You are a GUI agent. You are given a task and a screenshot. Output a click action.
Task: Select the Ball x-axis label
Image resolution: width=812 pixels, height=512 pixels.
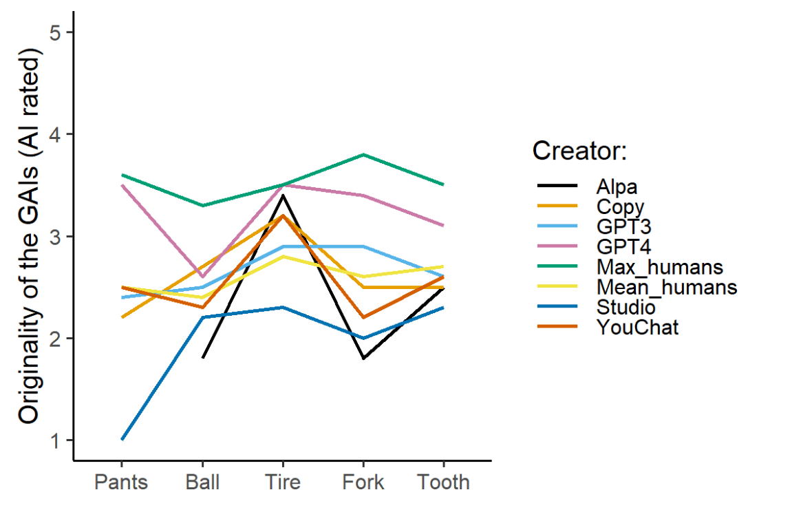202,482
